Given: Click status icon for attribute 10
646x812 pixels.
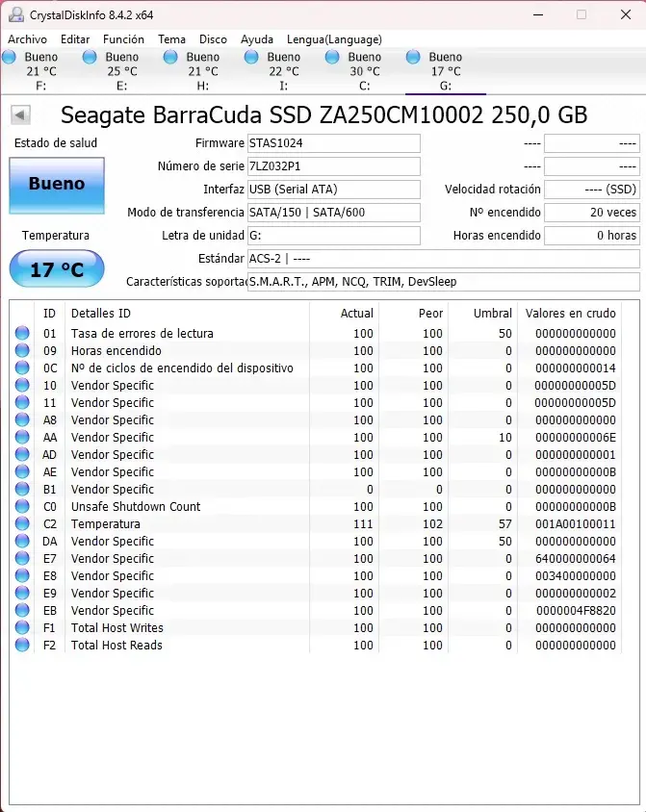Looking at the screenshot, I should 22,385.
